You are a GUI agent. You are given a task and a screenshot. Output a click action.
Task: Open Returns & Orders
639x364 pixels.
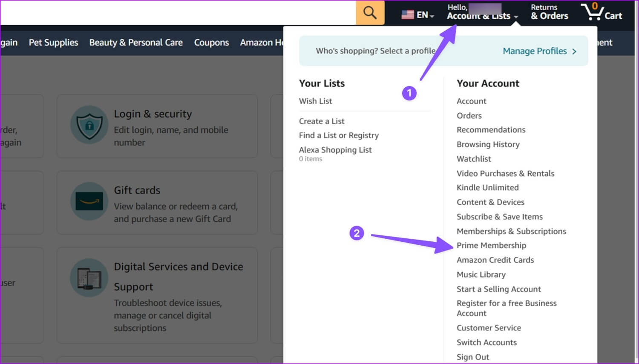(549, 12)
